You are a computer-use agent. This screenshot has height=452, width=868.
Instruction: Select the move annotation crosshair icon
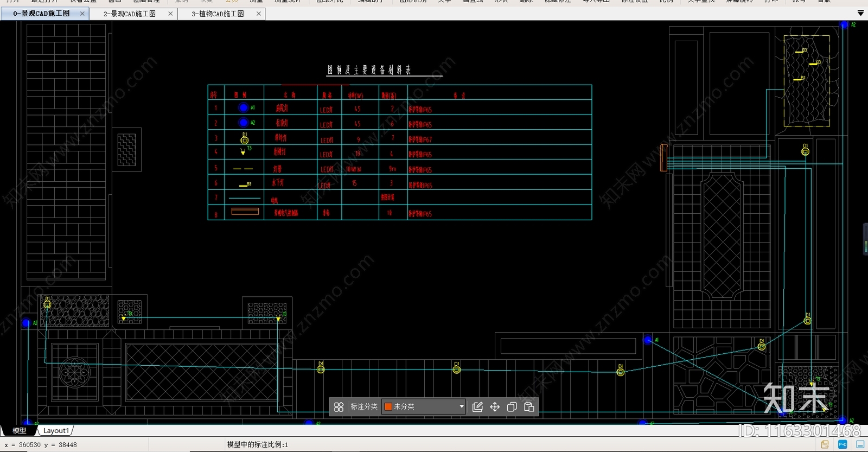click(495, 407)
